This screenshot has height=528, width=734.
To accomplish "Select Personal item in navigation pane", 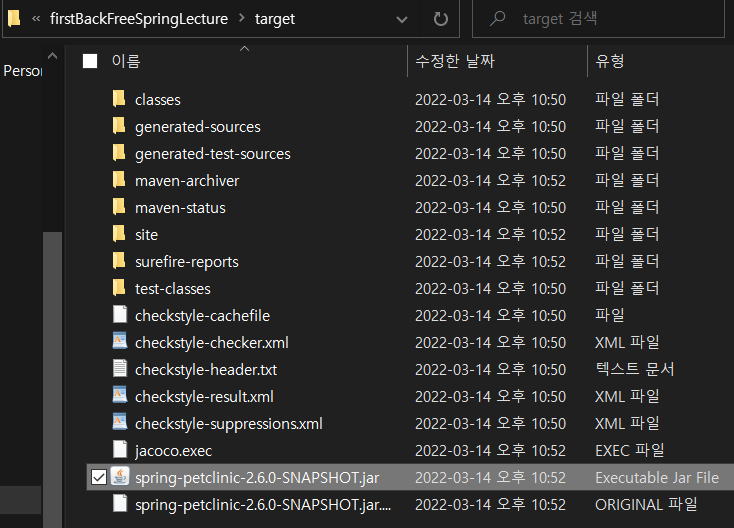I will 22,71.
